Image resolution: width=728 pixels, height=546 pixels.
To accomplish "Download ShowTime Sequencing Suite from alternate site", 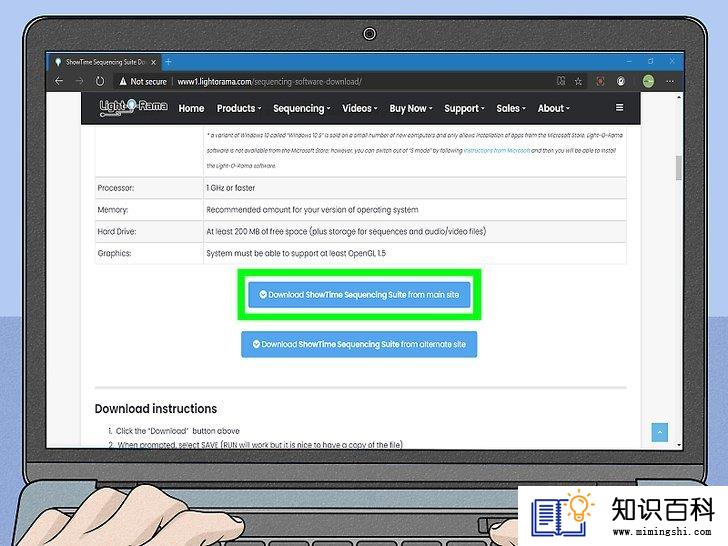I will click(359, 344).
